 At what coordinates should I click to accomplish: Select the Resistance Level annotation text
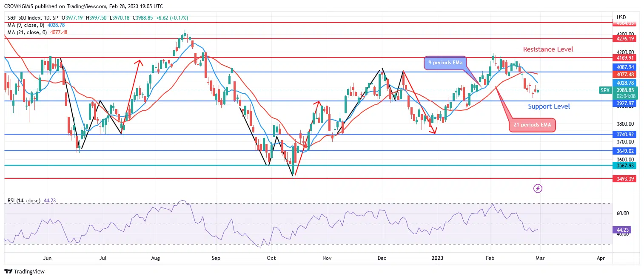tap(548, 49)
